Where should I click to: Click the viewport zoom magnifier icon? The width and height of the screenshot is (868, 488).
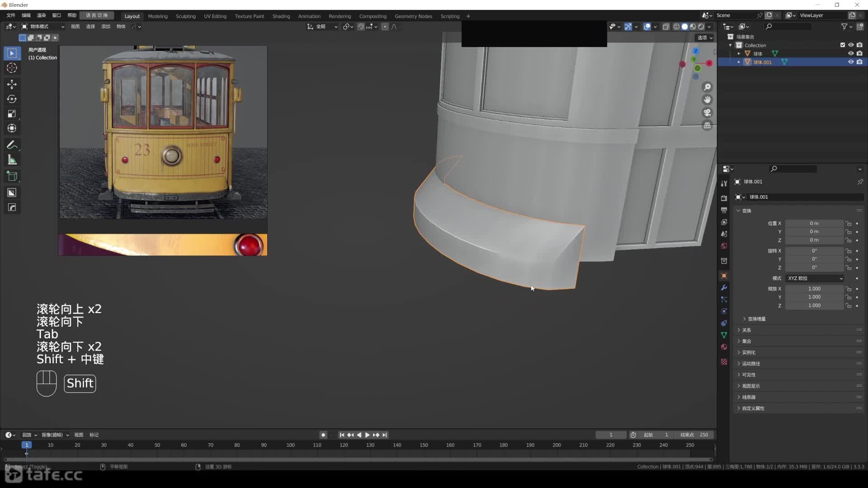pos(708,87)
